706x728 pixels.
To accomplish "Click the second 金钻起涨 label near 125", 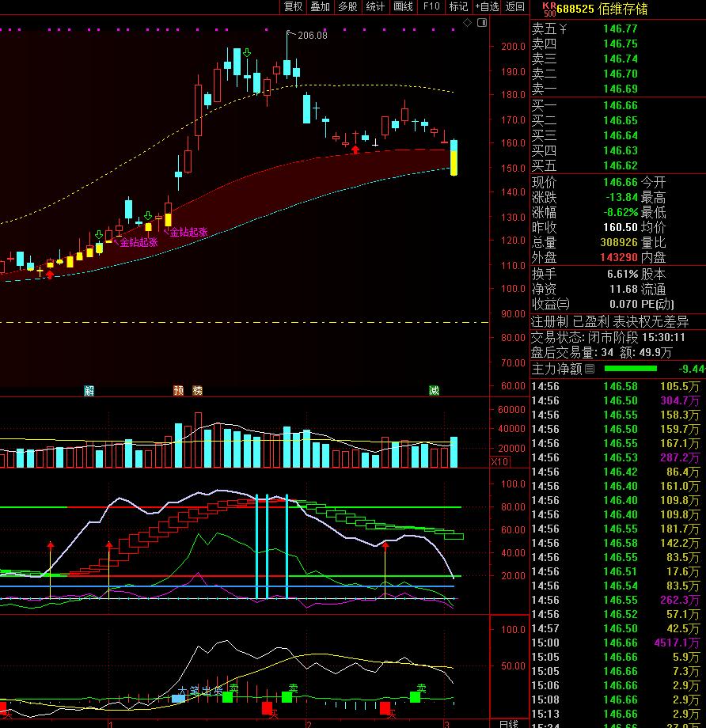I will (x=188, y=232).
